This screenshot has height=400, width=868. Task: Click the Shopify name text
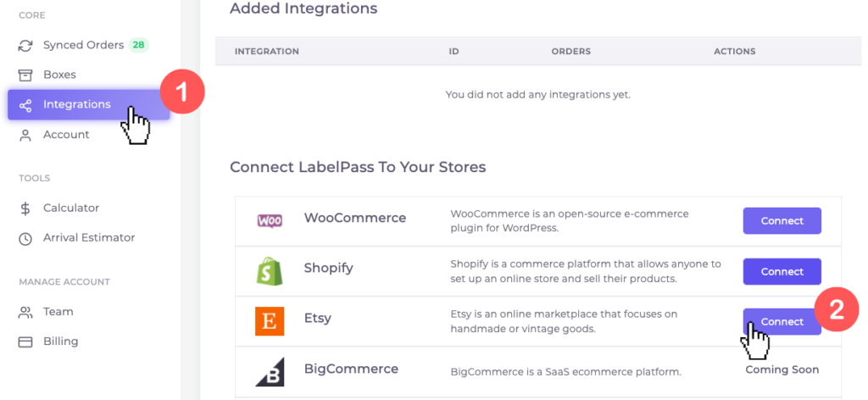[328, 269]
